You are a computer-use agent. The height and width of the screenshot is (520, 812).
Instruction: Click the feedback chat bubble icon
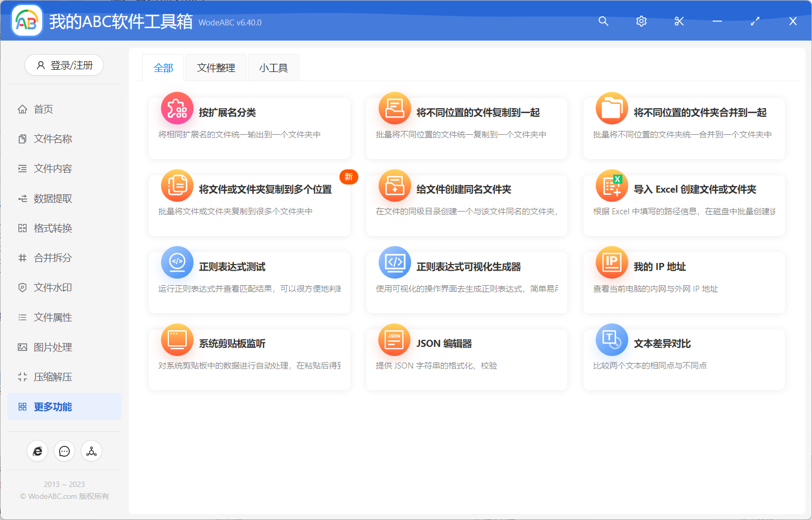tap(64, 451)
